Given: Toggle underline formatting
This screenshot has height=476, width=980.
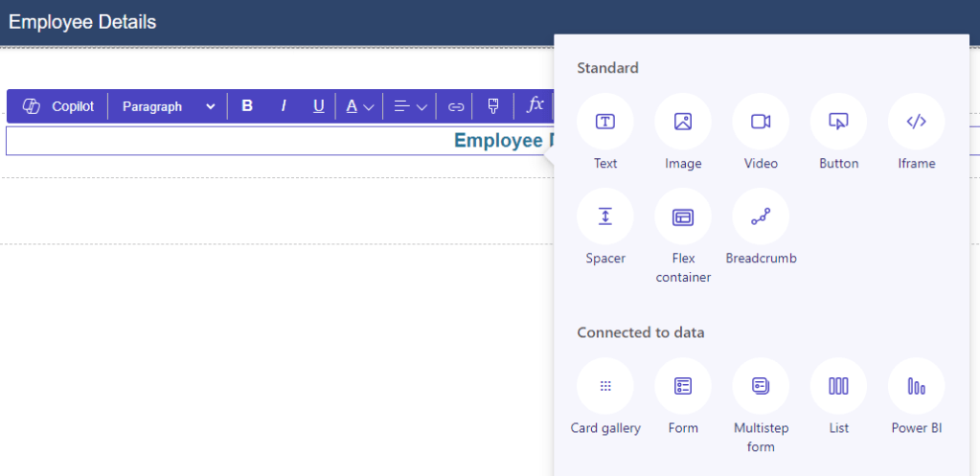Looking at the screenshot, I should 319,106.
